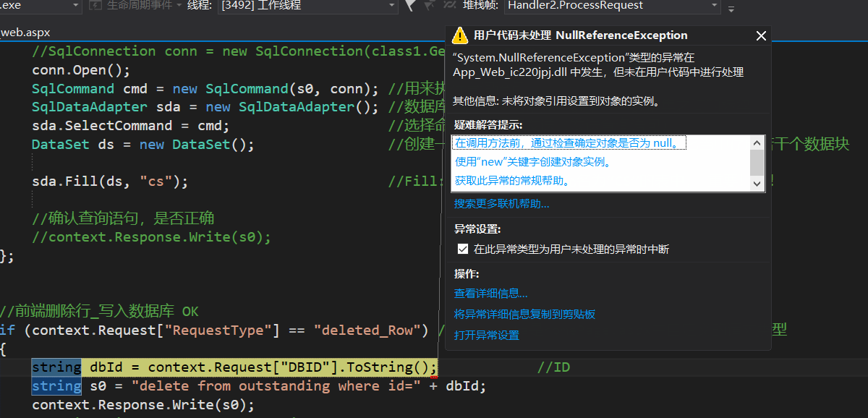Click the //ID comment
This screenshot has height=418, width=868.
[553, 367]
